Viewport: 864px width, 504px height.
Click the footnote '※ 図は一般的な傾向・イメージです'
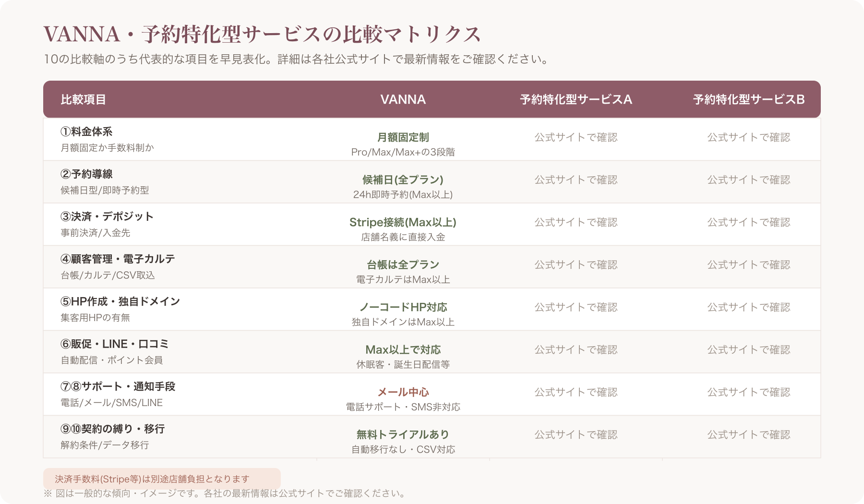pyautogui.click(x=226, y=493)
